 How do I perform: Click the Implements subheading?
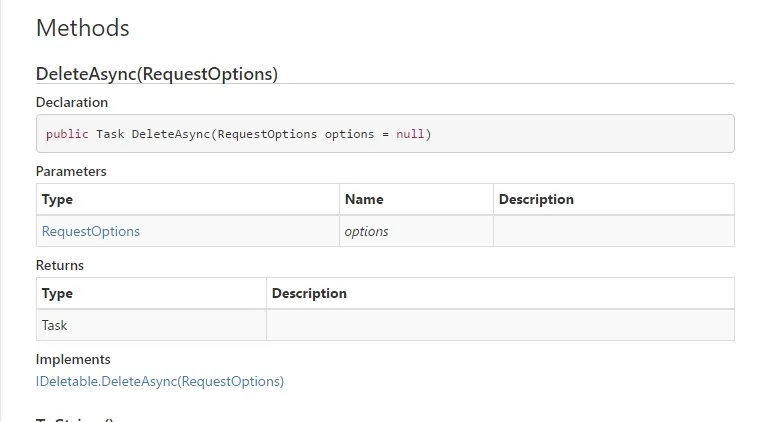[x=73, y=359]
